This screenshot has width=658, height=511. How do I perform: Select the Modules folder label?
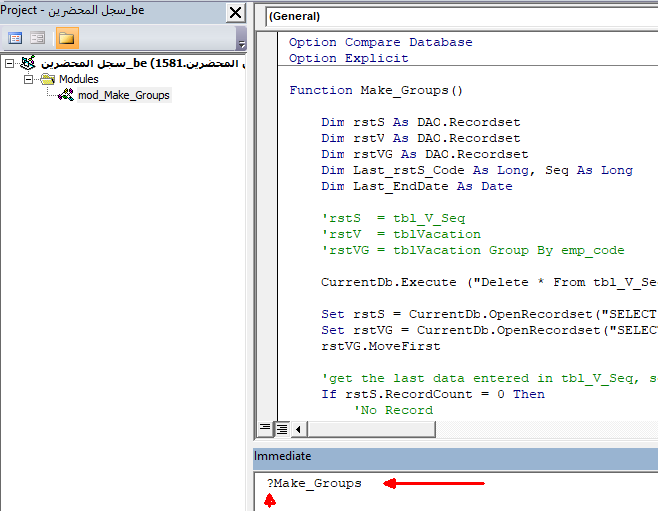click(x=78, y=79)
